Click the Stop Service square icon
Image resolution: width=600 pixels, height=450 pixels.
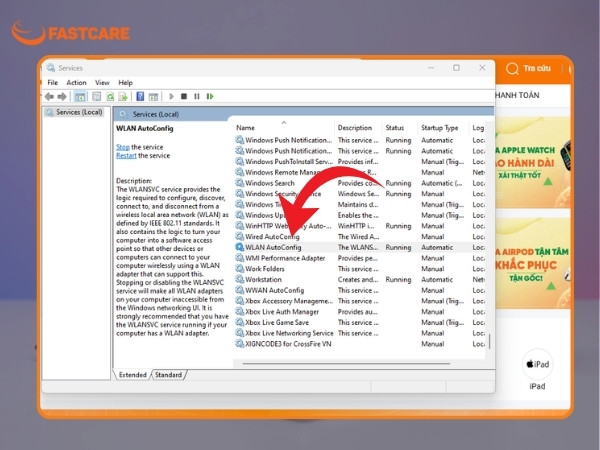(184, 96)
